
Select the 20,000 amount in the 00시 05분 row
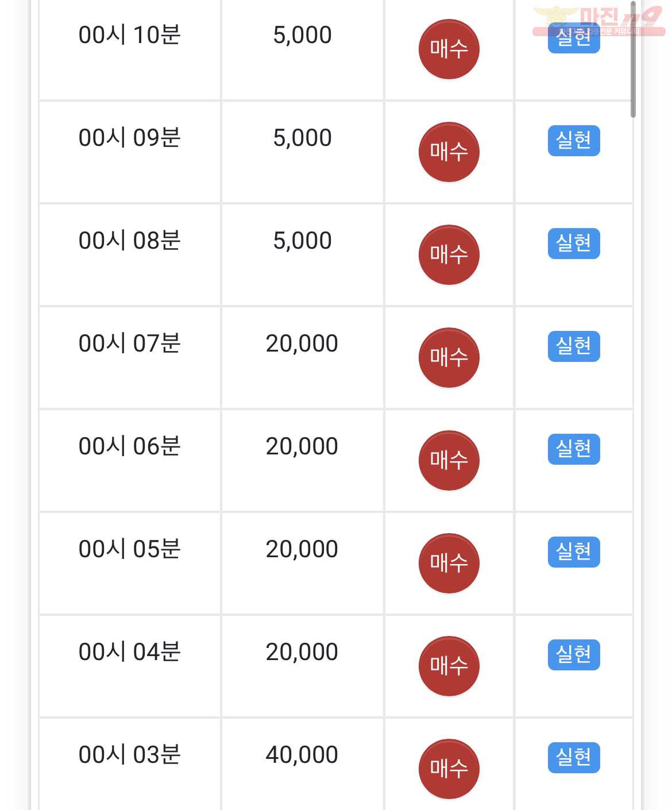[x=302, y=550]
